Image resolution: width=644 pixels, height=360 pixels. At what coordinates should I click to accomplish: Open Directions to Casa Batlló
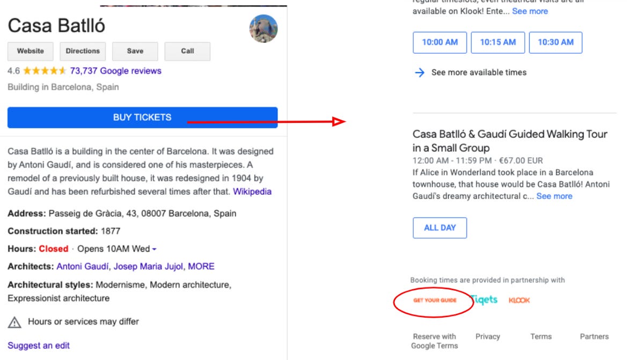coord(83,51)
